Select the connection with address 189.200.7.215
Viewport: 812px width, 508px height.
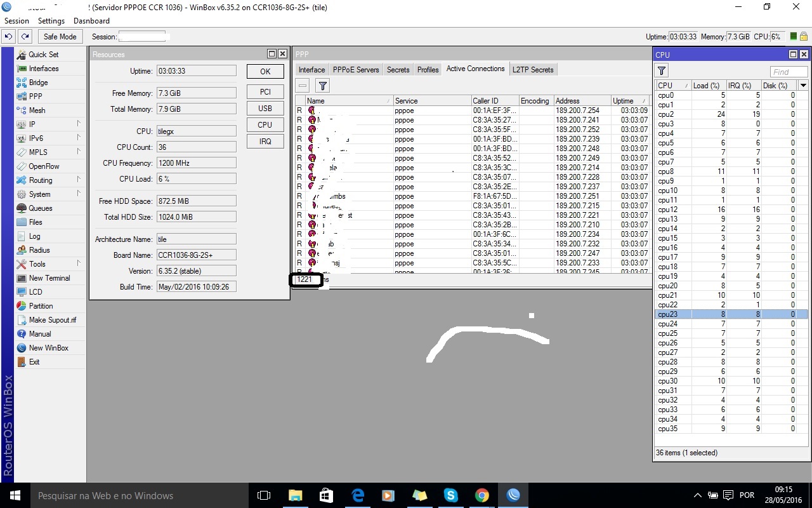point(472,206)
